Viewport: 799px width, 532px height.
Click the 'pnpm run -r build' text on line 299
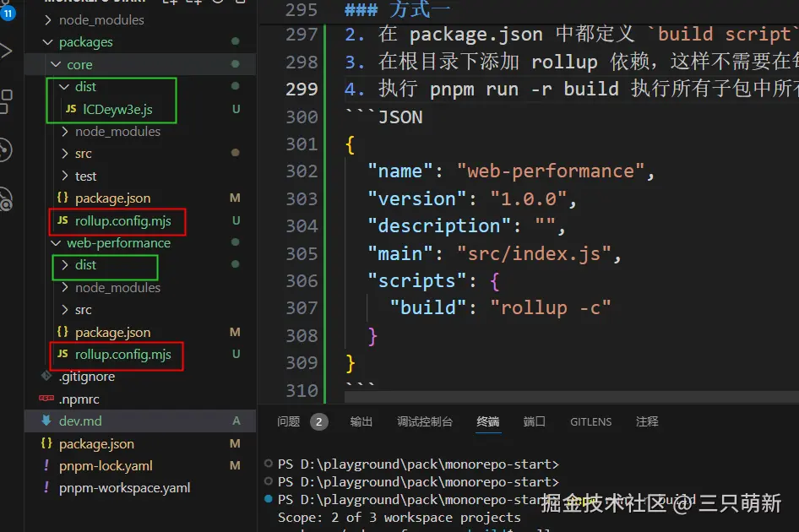[x=525, y=90]
